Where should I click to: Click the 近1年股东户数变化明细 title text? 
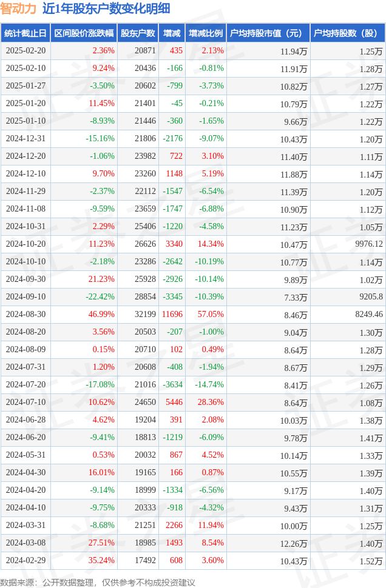pyautogui.click(x=106, y=8)
